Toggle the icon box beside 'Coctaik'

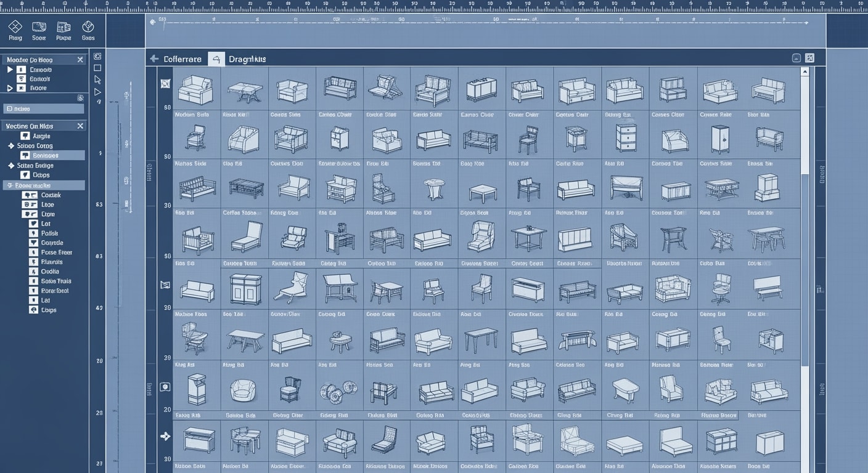pyautogui.click(x=30, y=195)
